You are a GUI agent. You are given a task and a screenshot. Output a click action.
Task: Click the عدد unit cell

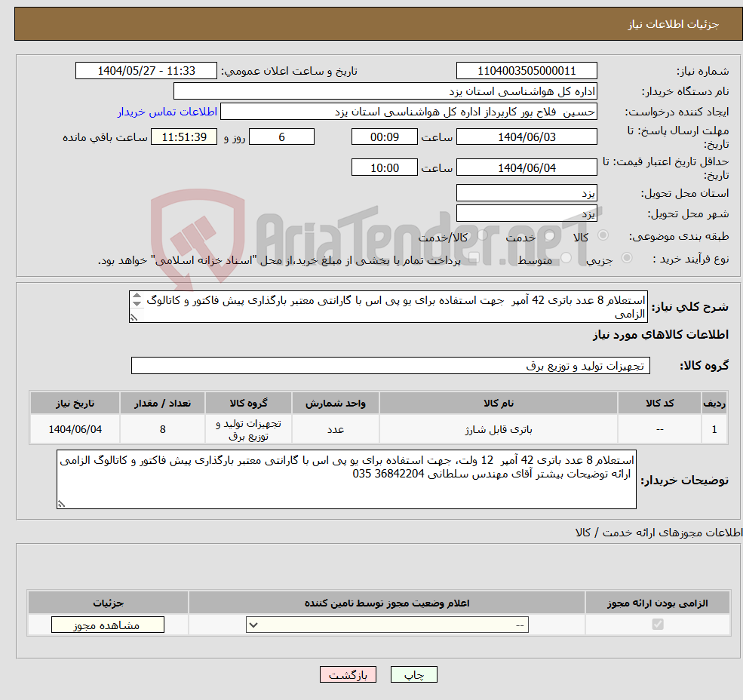coord(336,429)
